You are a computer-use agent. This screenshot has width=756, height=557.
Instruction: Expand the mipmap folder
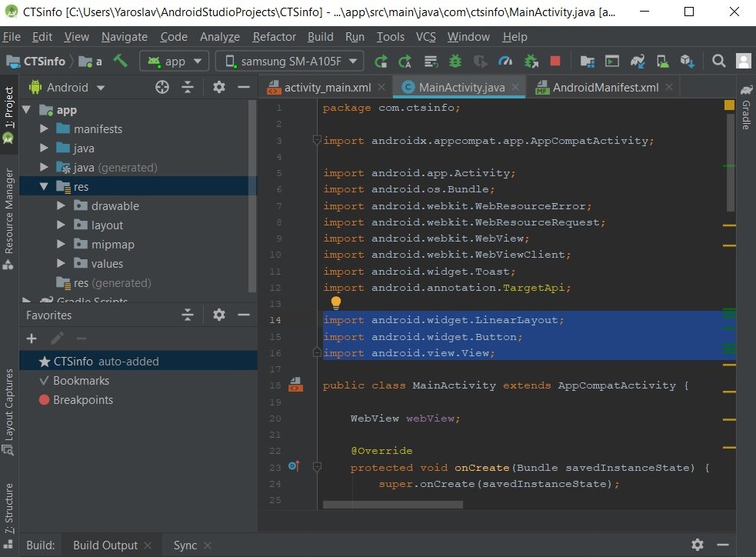coord(61,244)
